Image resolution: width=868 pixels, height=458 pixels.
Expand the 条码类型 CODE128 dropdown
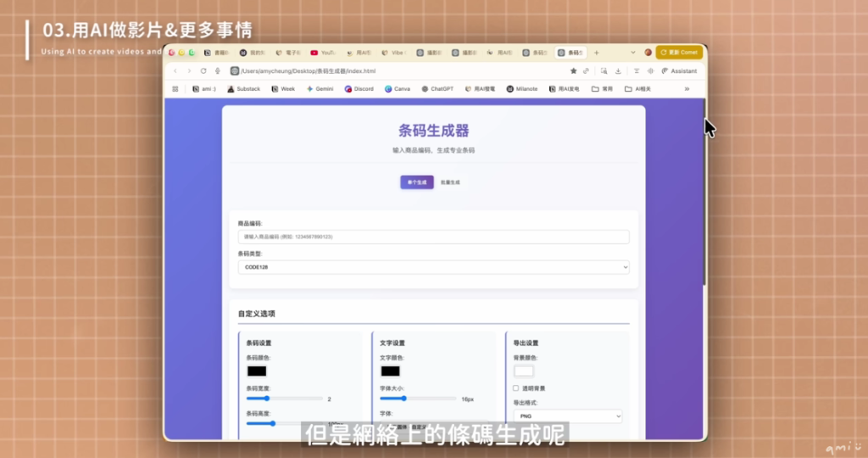pyautogui.click(x=433, y=267)
